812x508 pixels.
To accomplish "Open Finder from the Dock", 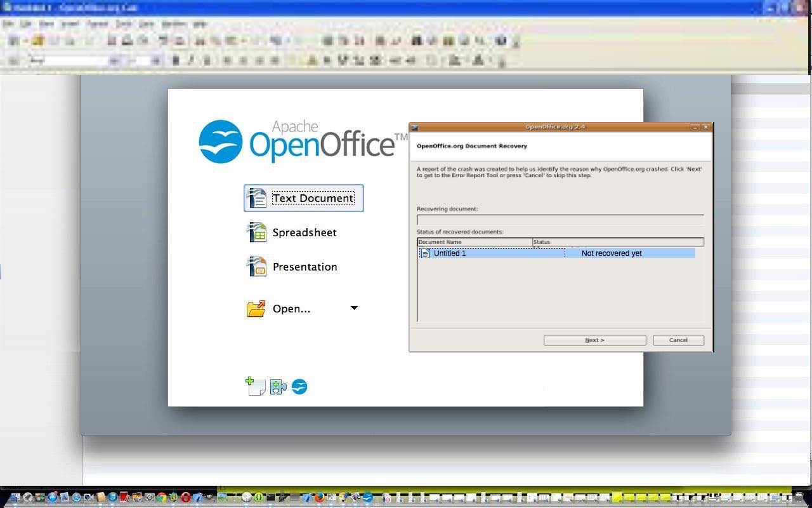I will click(x=15, y=497).
